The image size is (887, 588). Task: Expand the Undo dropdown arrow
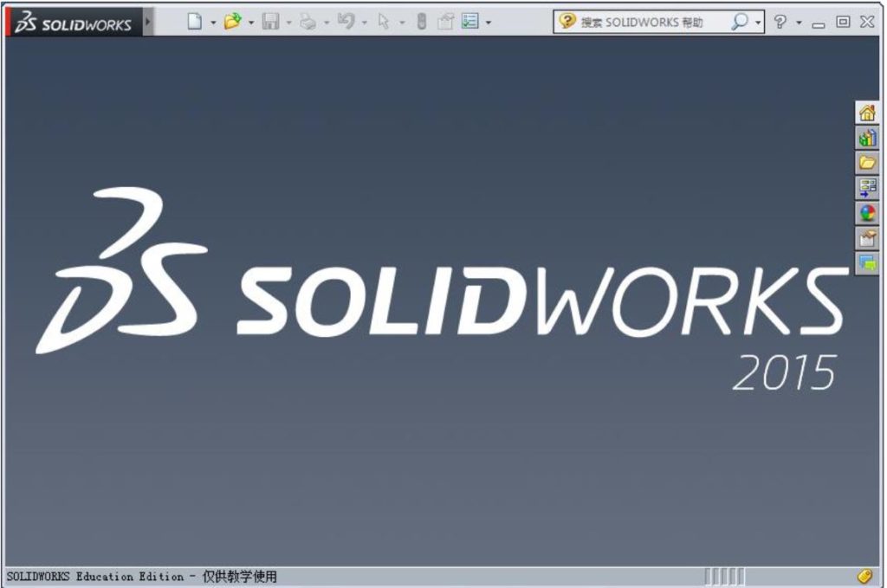pyautogui.click(x=365, y=23)
